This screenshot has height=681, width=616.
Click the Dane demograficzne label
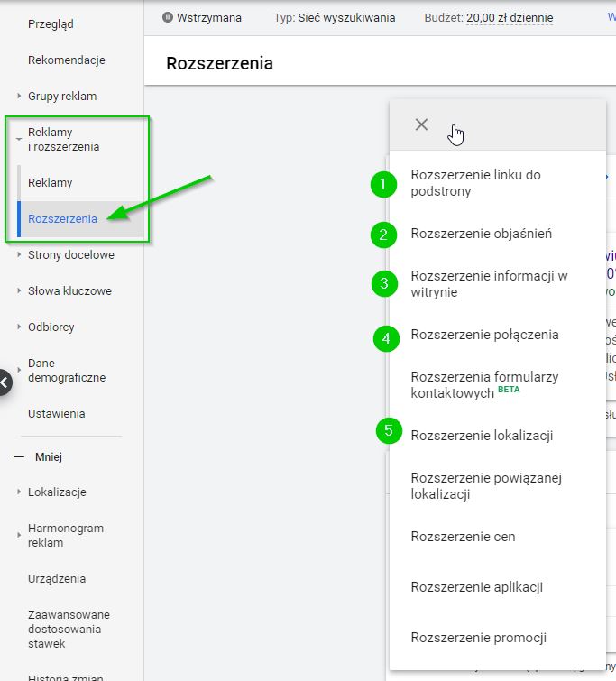coord(67,370)
